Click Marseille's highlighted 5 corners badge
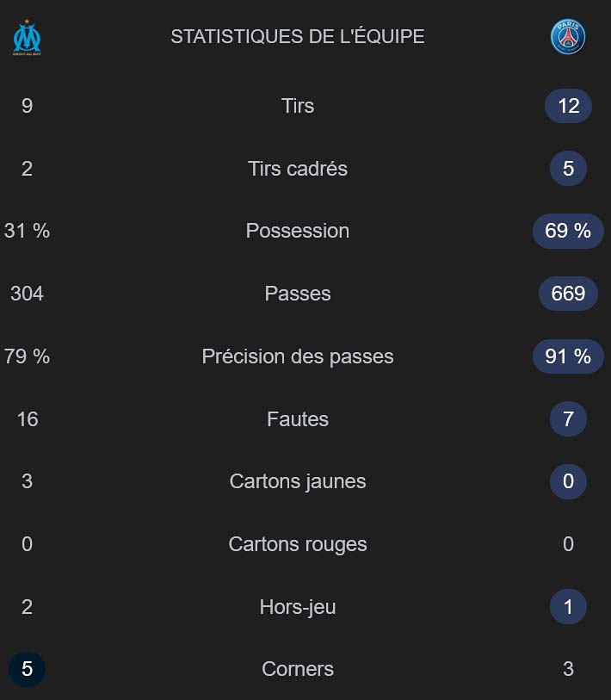This screenshot has height=700, width=611. click(27, 669)
